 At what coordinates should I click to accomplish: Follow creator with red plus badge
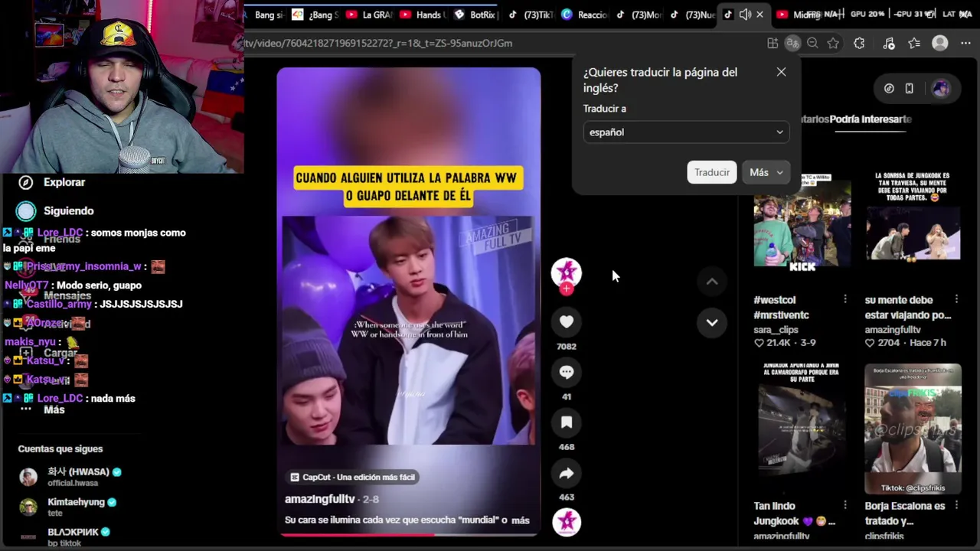[567, 289]
